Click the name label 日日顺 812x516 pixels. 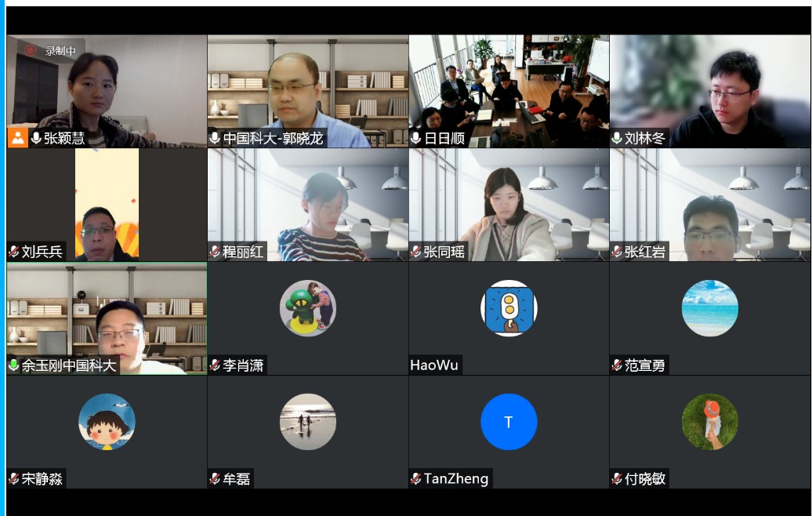coord(444,138)
